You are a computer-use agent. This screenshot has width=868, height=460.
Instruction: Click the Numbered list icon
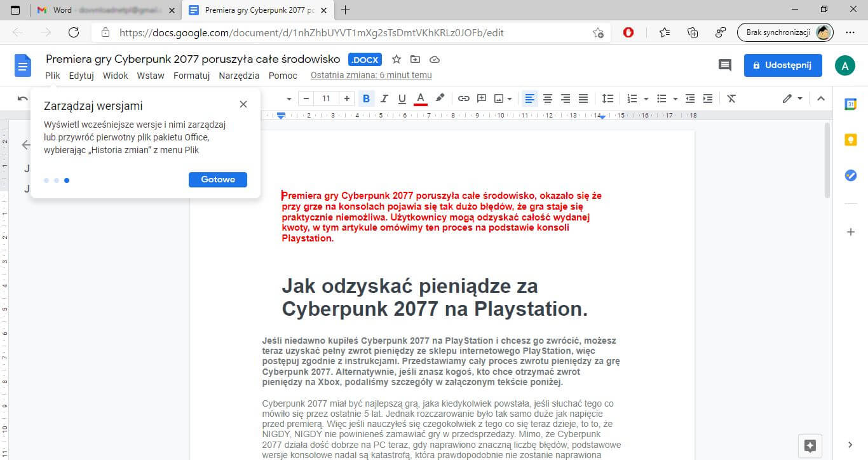tap(632, 98)
